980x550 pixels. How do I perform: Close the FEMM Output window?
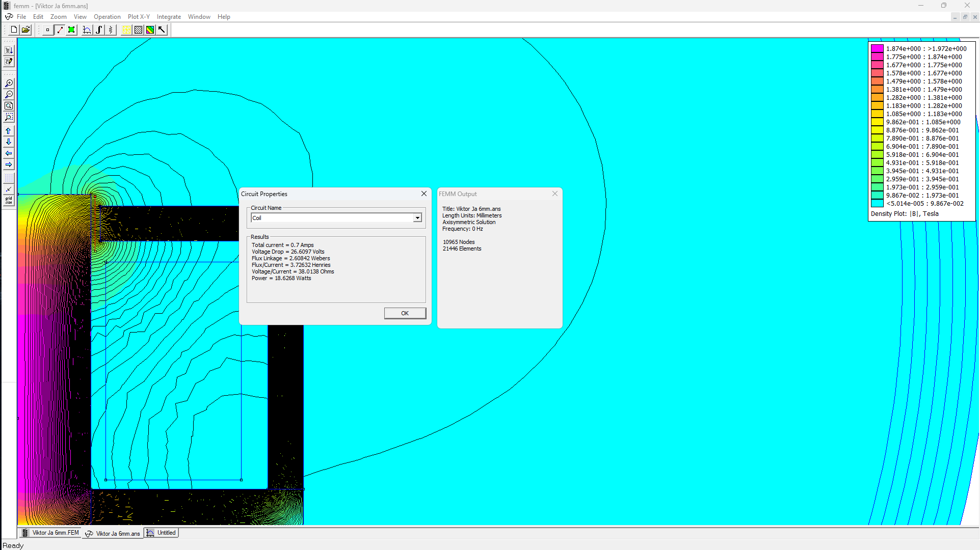point(554,194)
